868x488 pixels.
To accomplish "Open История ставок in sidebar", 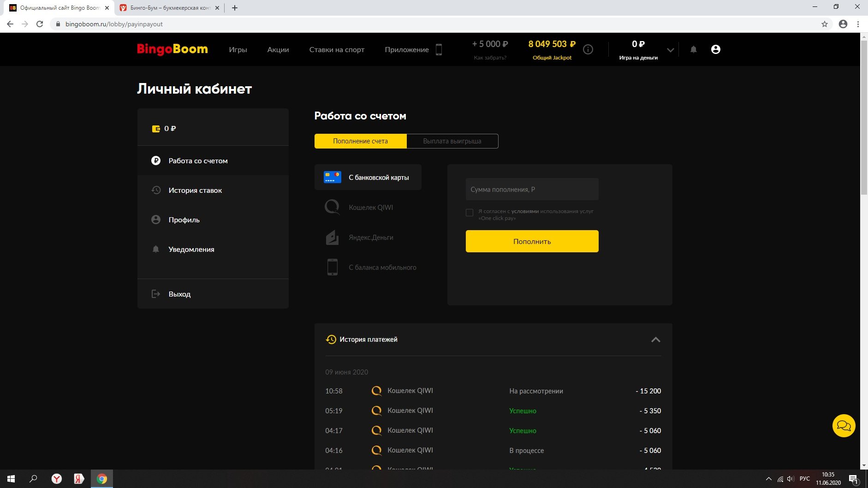I will click(195, 190).
